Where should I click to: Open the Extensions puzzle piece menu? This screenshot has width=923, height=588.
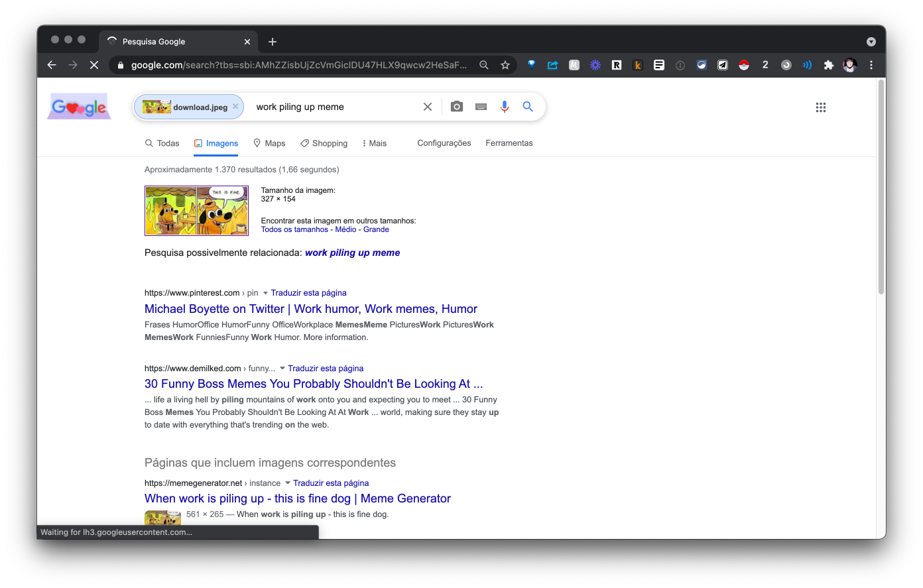click(x=829, y=65)
